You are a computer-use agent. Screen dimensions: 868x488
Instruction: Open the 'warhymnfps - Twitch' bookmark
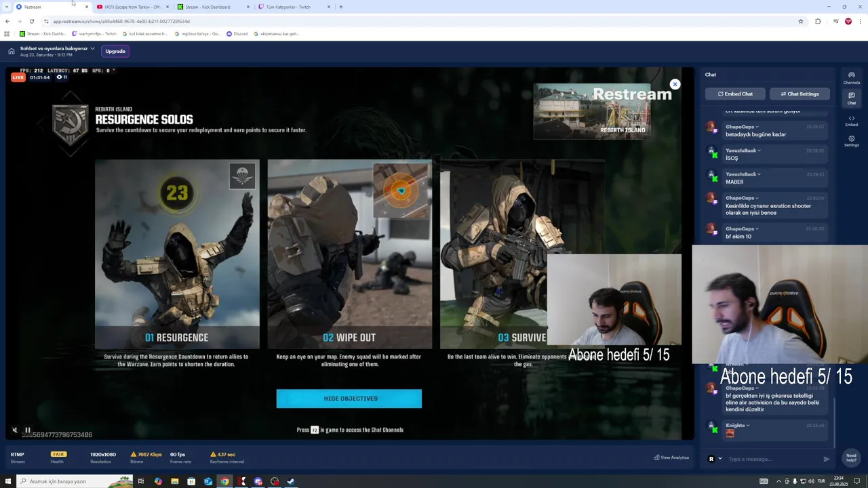pyautogui.click(x=94, y=33)
